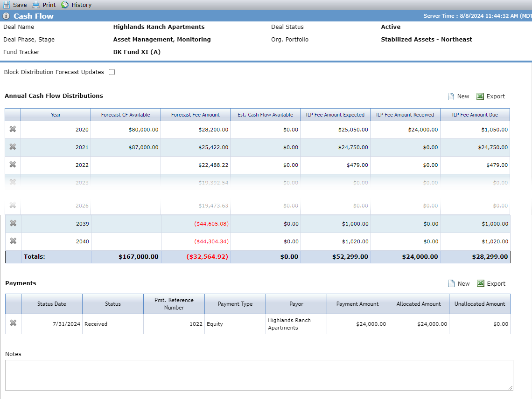Delete the 2039 cash flow row

(x=13, y=223)
